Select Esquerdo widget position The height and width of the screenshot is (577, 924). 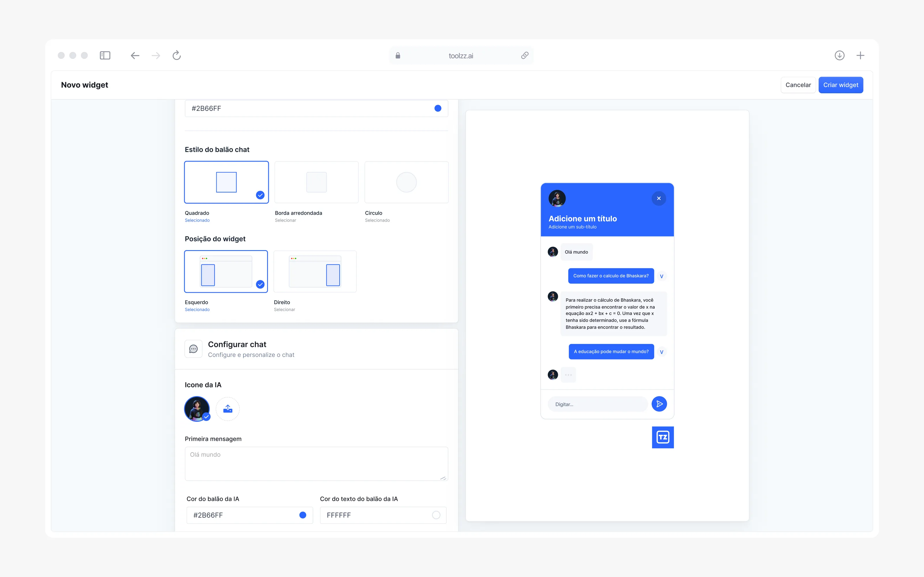(x=226, y=272)
